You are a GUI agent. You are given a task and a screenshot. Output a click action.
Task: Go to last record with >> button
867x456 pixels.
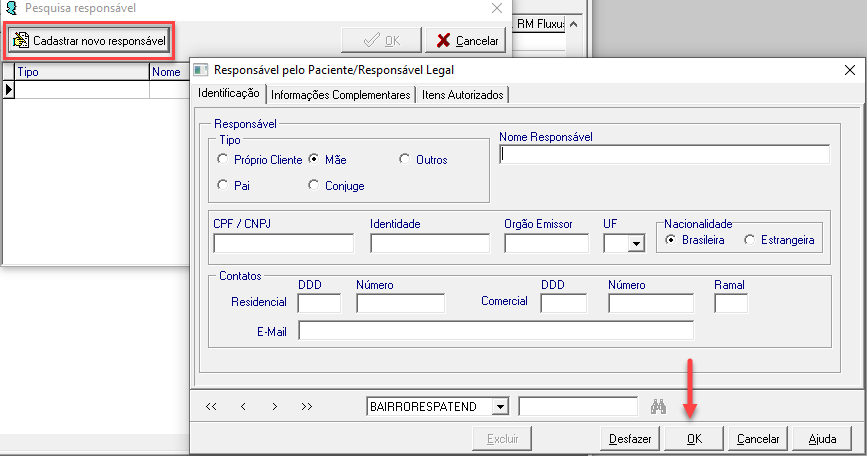point(307,406)
